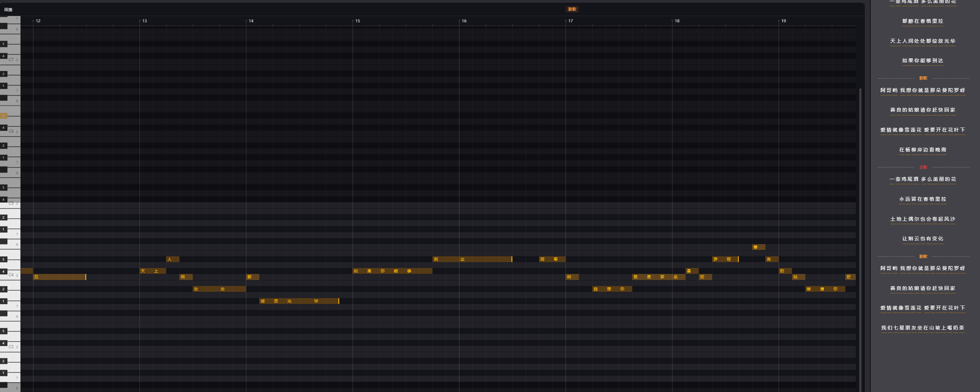This screenshot has width=980, height=392.
Task: Click the red 主歌 section divider
Action: (923, 167)
